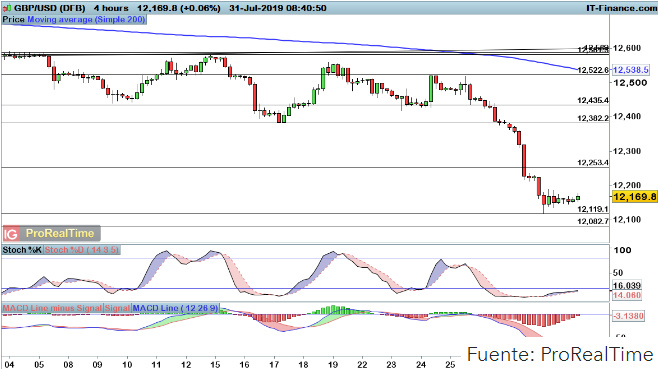Click the 12 date on time axis

pyautogui.click(x=186, y=364)
